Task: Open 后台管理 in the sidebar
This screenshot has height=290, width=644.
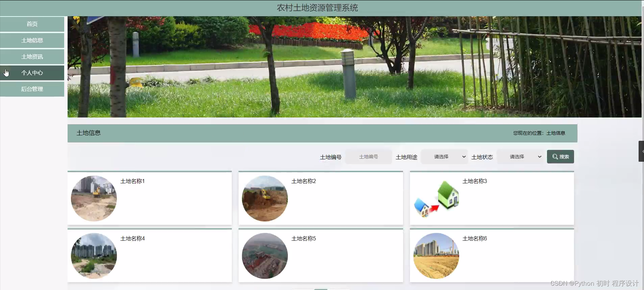Action: (32, 89)
